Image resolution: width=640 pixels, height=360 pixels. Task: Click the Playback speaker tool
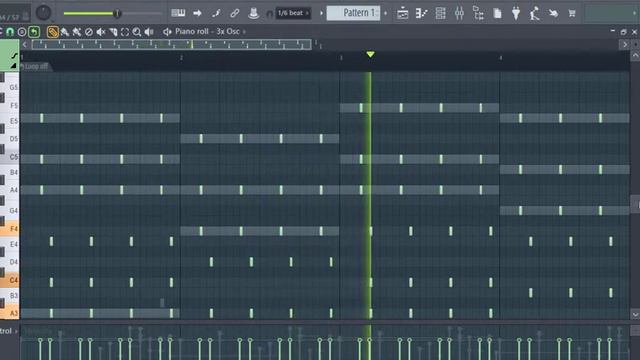149,32
